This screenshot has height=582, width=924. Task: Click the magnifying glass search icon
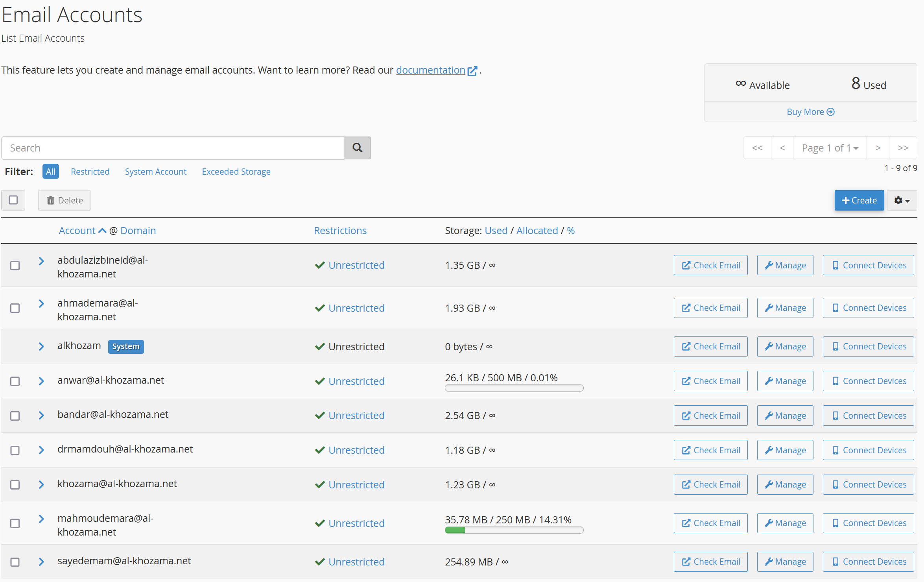[x=357, y=148]
